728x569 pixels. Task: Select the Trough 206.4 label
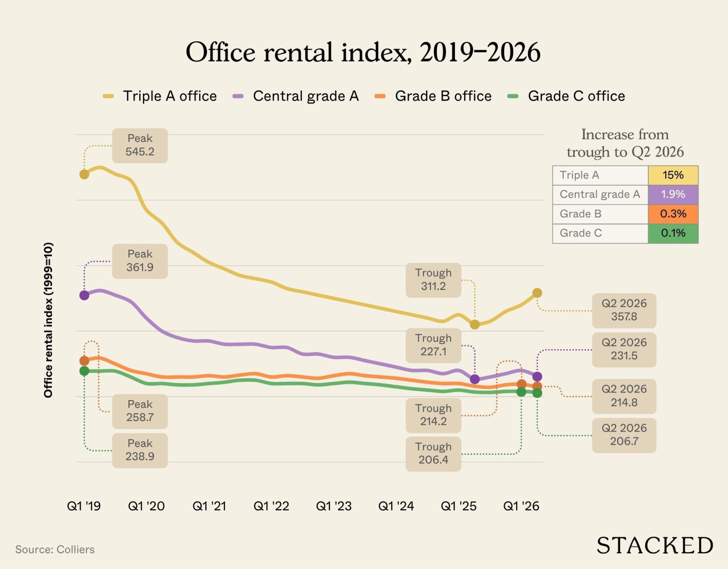point(433,454)
